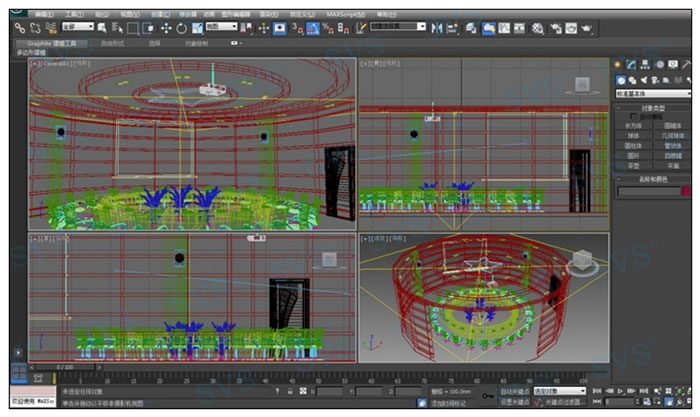Click the 球体 sphere creation button

[x=634, y=136]
